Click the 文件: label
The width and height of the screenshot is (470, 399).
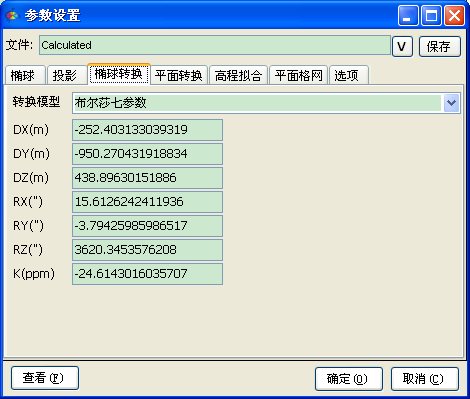coord(19,45)
